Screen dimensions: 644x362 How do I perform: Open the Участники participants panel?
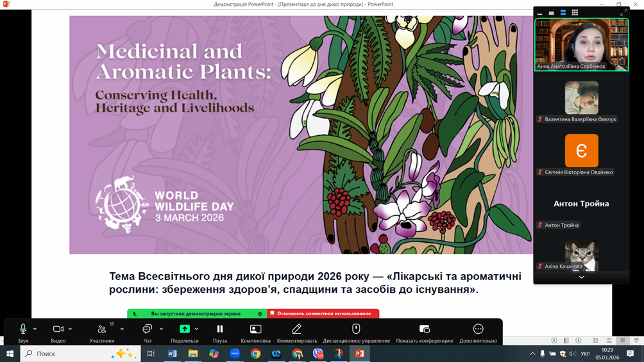pyautogui.click(x=101, y=329)
